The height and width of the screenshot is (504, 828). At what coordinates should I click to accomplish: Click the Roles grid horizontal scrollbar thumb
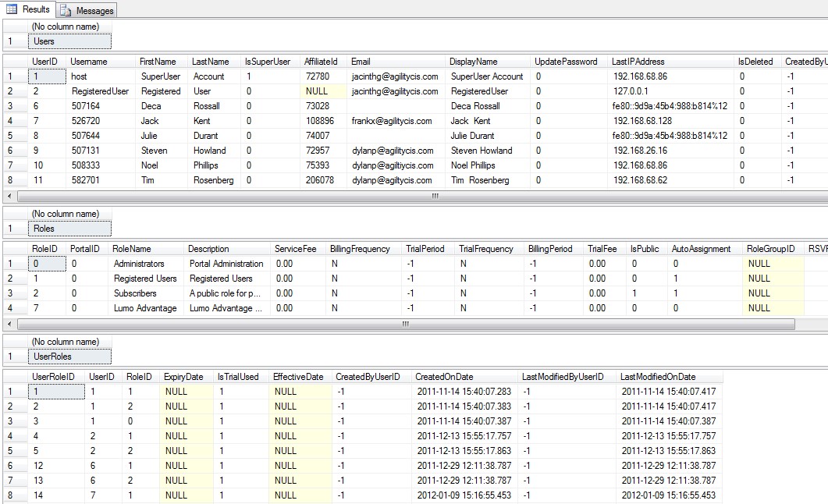tap(406, 324)
